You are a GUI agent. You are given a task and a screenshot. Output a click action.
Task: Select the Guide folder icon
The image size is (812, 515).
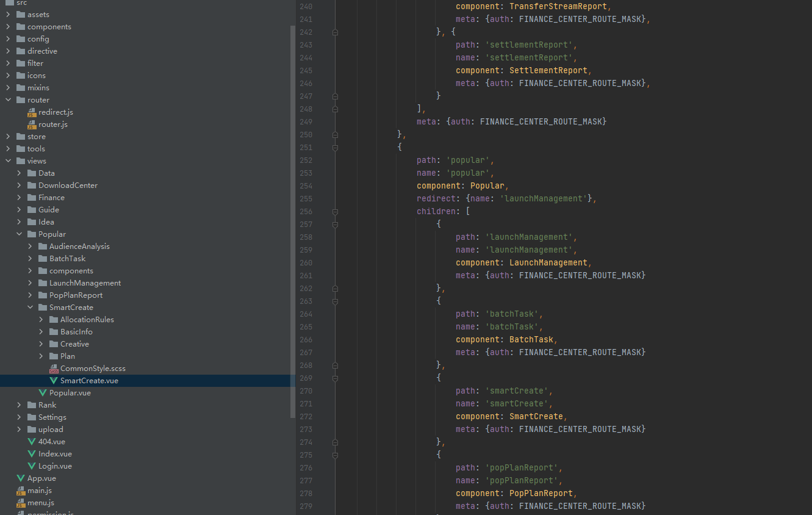[32, 210]
